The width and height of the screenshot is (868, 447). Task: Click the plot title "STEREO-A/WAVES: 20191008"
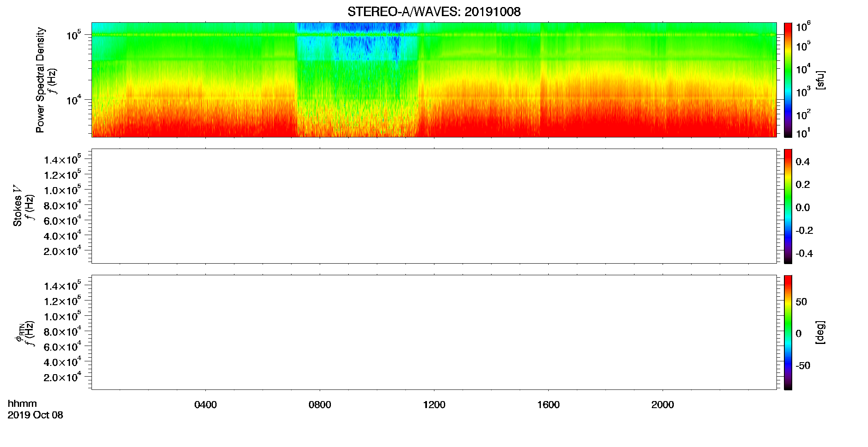434,12
